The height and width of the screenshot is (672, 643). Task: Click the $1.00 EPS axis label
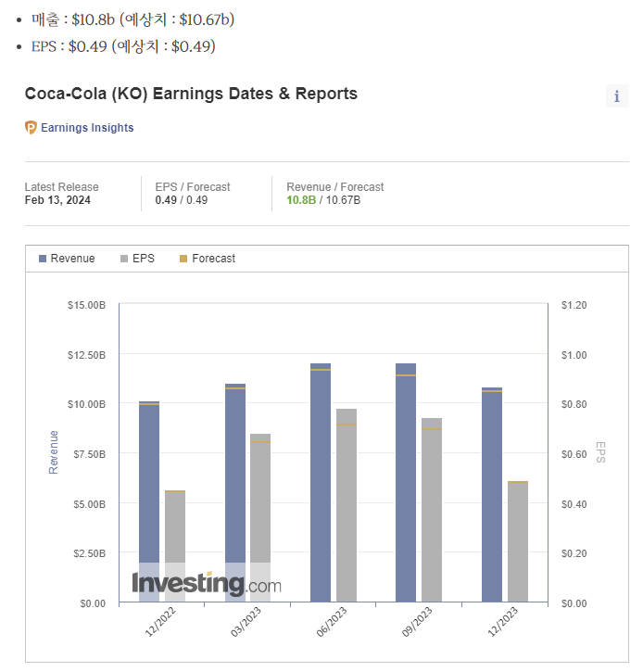(x=574, y=355)
